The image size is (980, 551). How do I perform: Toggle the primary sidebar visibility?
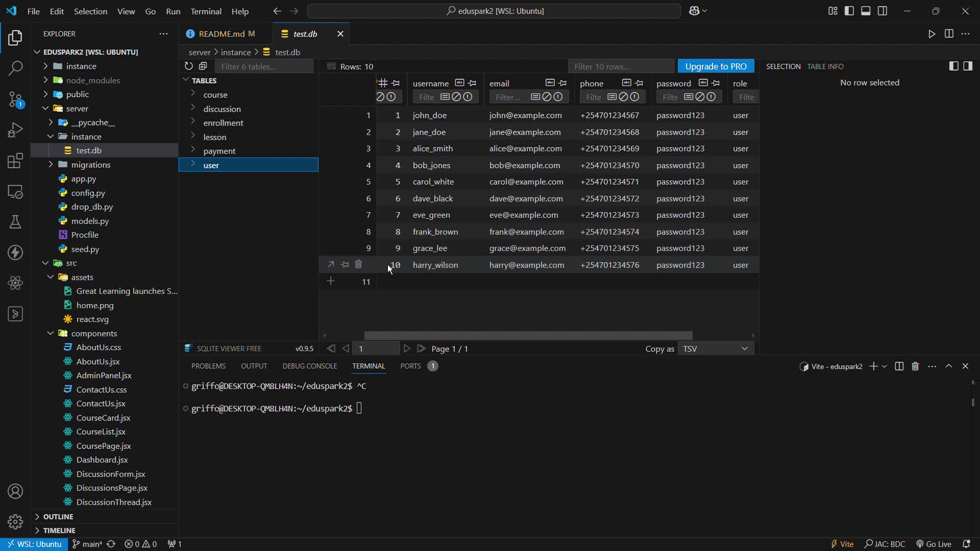849,11
